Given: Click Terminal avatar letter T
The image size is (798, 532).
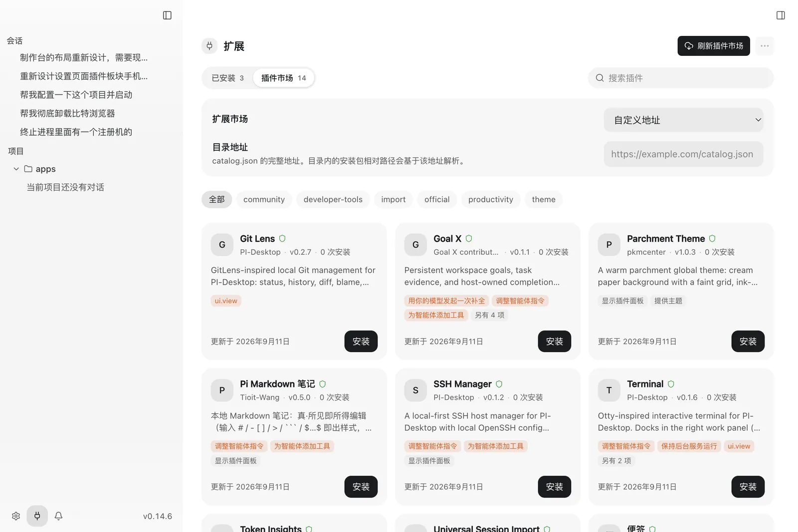Looking at the screenshot, I should (x=609, y=390).
